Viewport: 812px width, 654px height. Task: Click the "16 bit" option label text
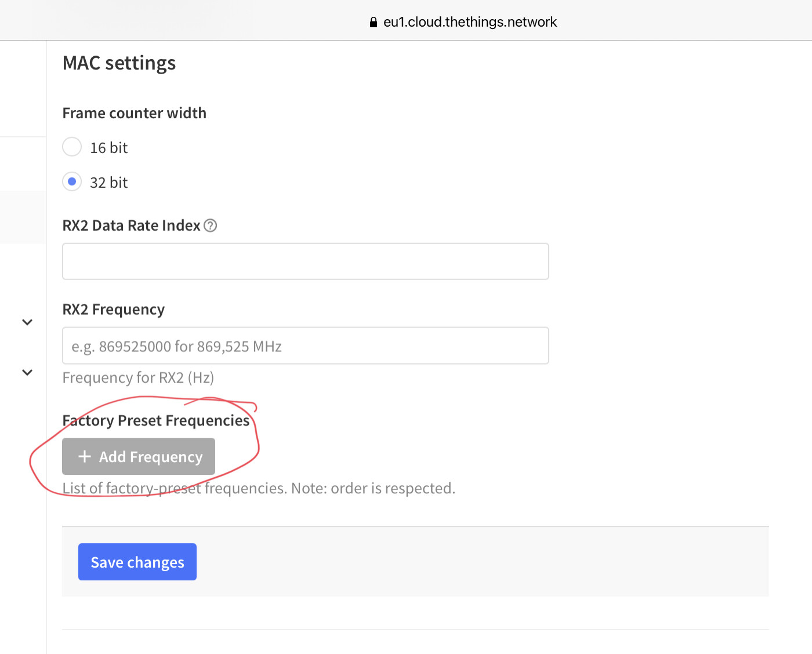[x=109, y=148]
